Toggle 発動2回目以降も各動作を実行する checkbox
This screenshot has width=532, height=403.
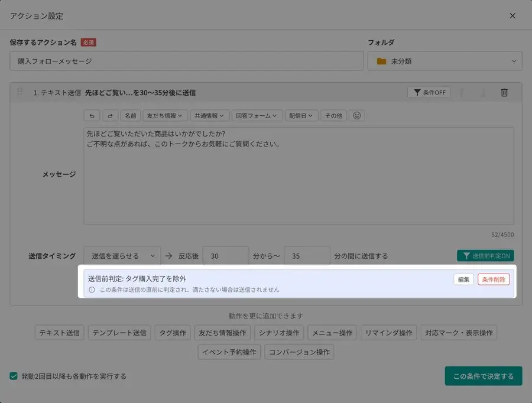click(x=14, y=376)
